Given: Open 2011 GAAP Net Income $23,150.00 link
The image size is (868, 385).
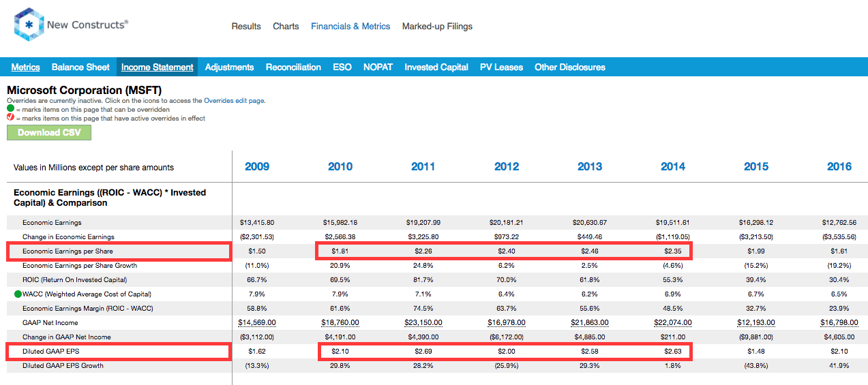Looking at the screenshot, I should pyautogui.click(x=423, y=323).
